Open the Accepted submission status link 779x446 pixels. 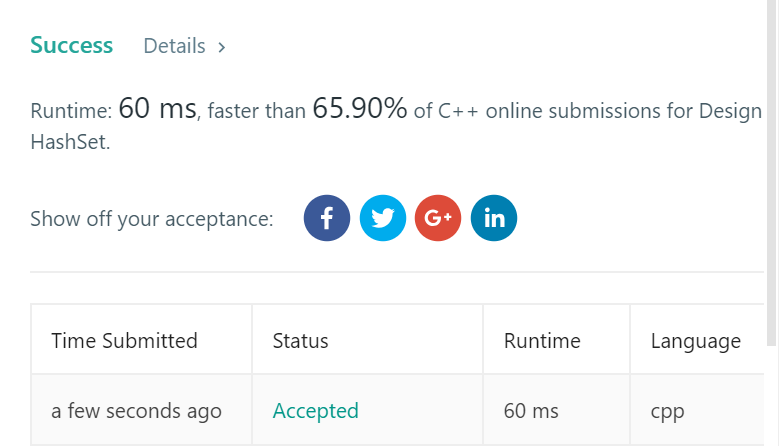click(x=315, y=411)
